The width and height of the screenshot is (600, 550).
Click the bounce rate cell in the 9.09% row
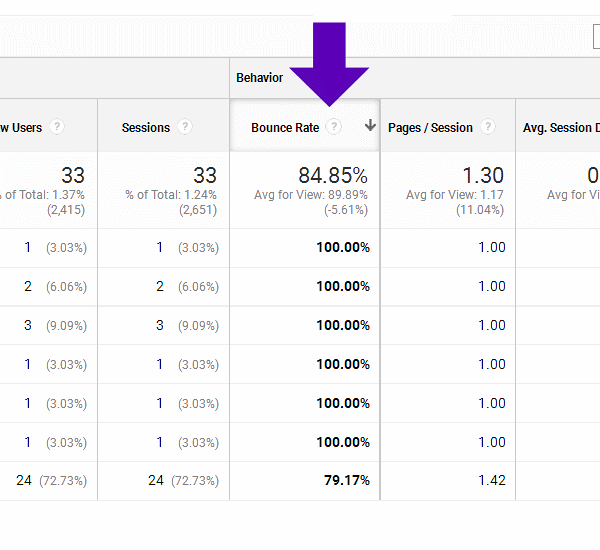pos(343,325)
